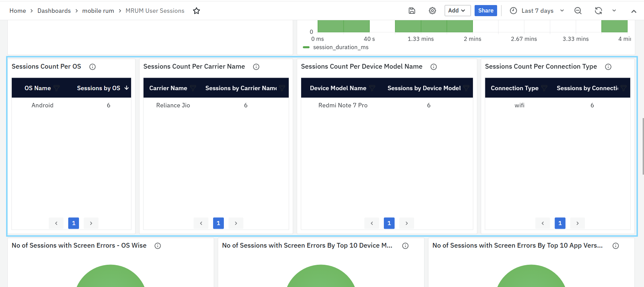Open the Last 7 days time picker
Screen dimensions: 644x287
pos(537,11)
